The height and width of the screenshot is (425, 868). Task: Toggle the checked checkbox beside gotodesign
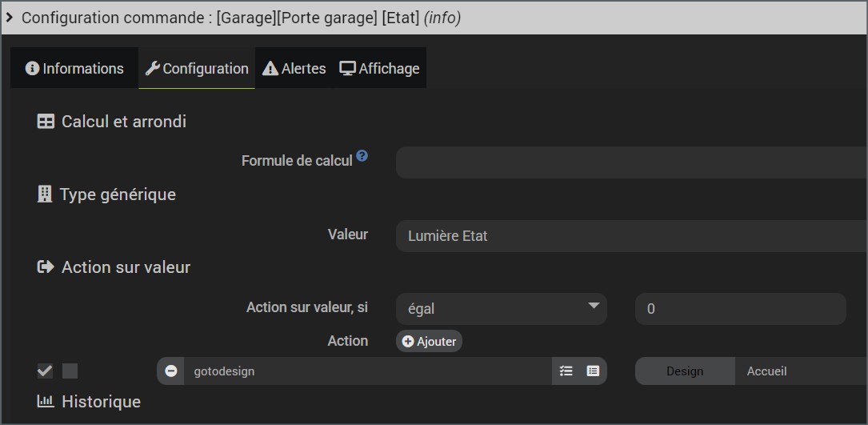(45, 371)
